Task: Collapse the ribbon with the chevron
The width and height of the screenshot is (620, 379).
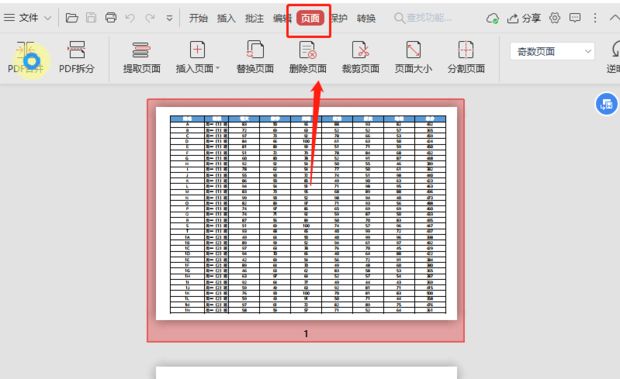Action: [x=615, y=18]
